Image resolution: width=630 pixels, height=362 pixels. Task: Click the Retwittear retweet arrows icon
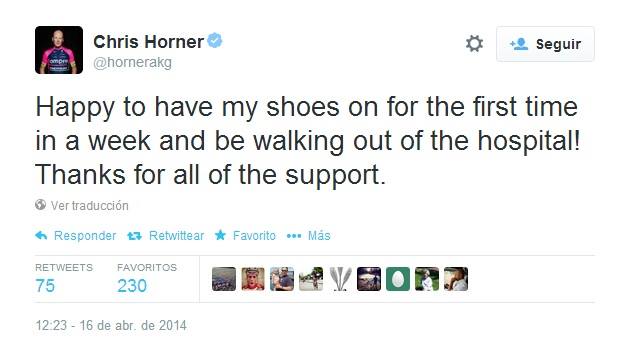tap(134, 236)
